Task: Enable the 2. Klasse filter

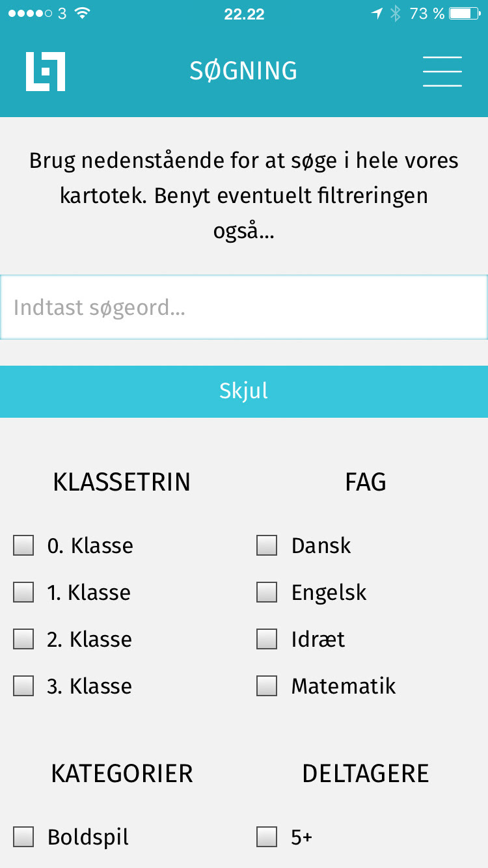Action: click(x=23, y=639)
